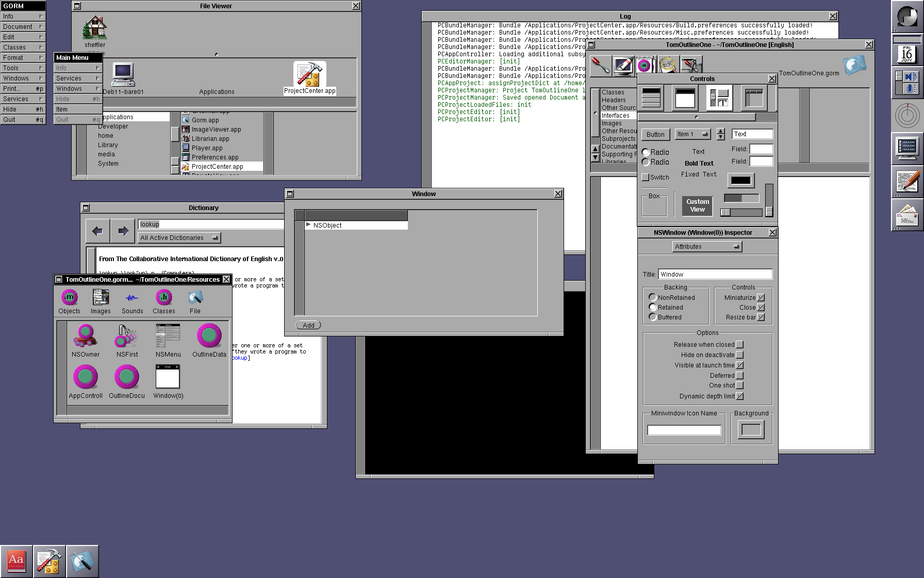Open the All Active Dictionaries dropdown
This screenshot has height=578, width=924.
click(x=179, y=237)
